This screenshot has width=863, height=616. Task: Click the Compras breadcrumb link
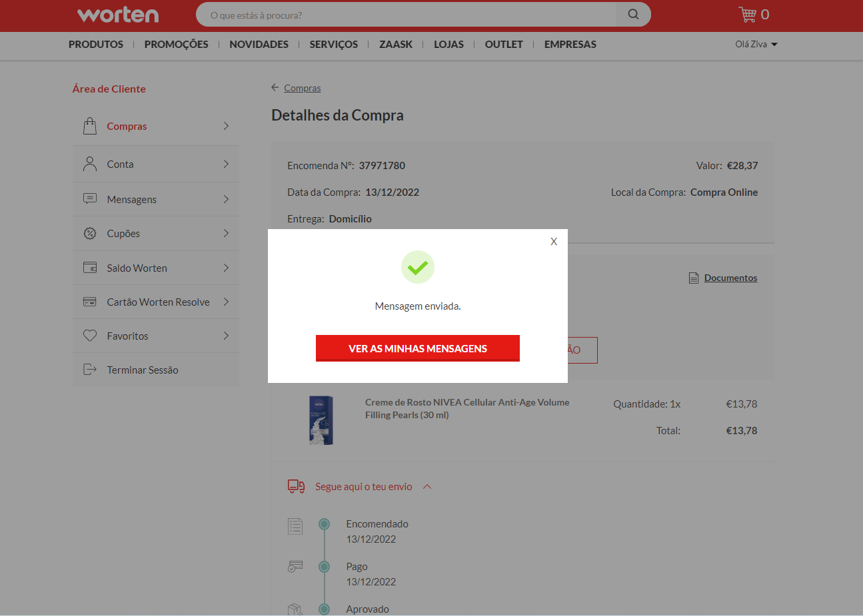click(x=303, y=88)
